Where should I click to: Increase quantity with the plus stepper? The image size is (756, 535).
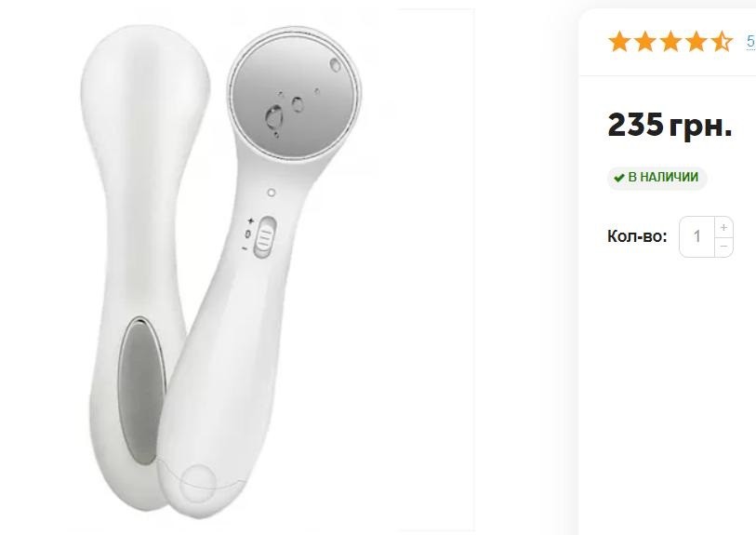tap(723, 227)
